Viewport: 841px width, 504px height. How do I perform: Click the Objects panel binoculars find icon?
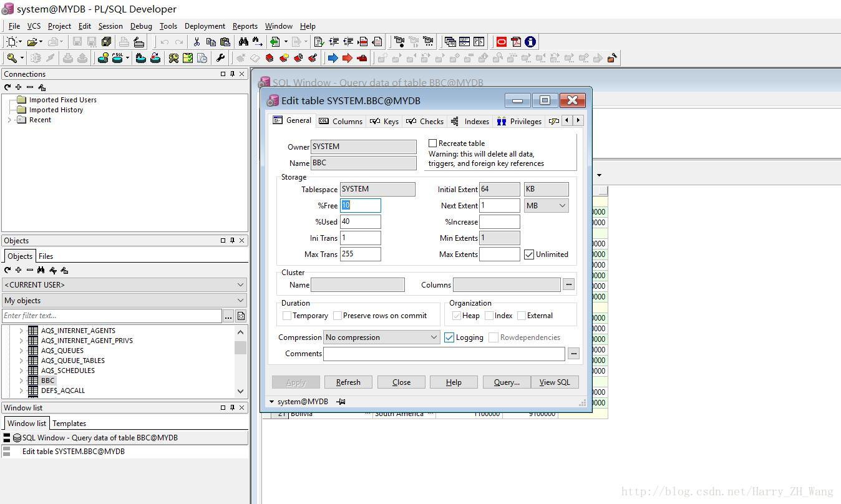coord(41,270)
